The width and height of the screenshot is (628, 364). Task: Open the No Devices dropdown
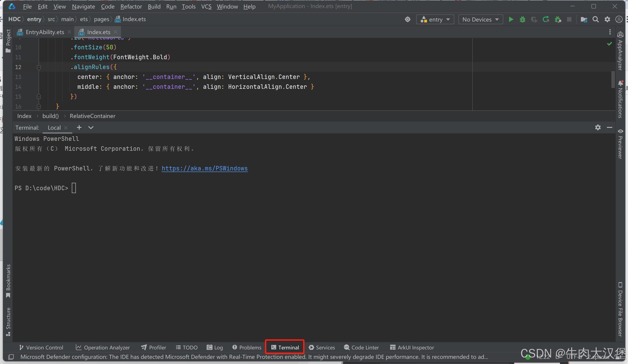point(480,20)
